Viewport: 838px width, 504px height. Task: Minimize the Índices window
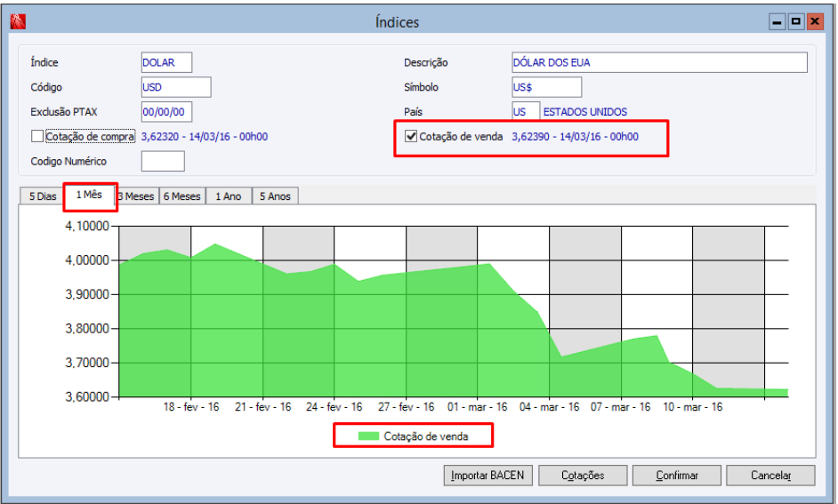pyautogui.click(x=778, y=22)
